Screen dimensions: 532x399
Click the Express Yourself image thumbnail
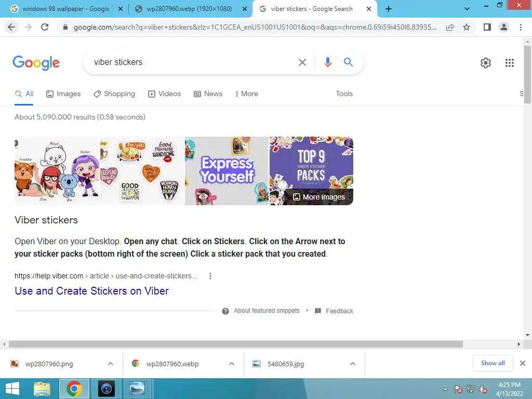pyautogui.click(x=227, y=170)
